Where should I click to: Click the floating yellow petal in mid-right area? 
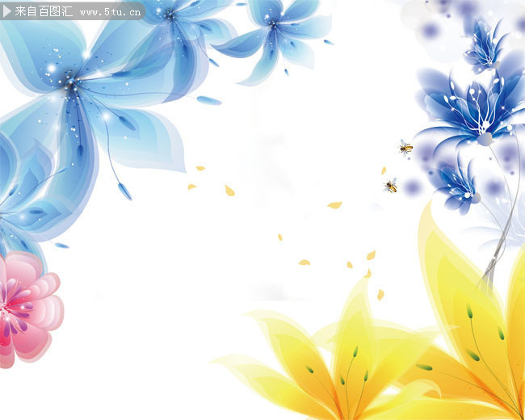(x=334, y=205)
